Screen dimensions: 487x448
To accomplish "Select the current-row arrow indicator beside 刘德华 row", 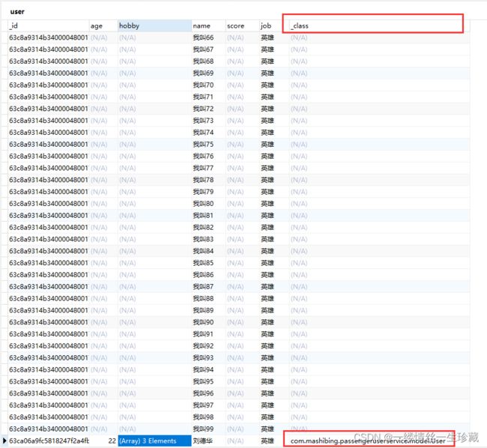I will [x=4, y=441].
